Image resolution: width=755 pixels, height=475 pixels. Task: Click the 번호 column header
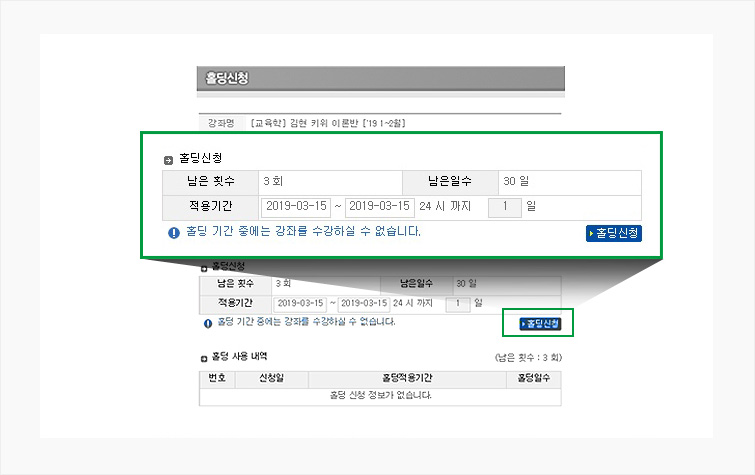tap(216, 379)
